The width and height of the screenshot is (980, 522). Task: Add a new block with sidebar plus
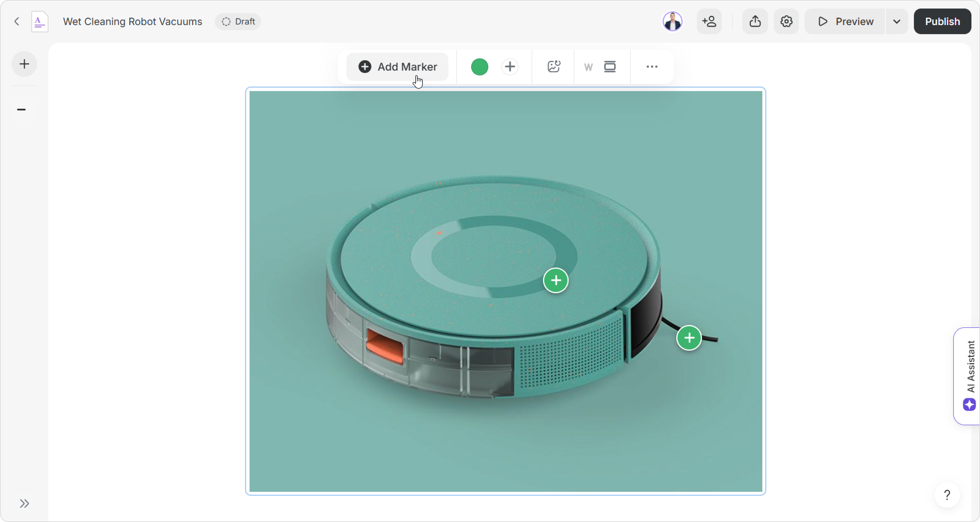pyautogui.click(x=24, y=64)
